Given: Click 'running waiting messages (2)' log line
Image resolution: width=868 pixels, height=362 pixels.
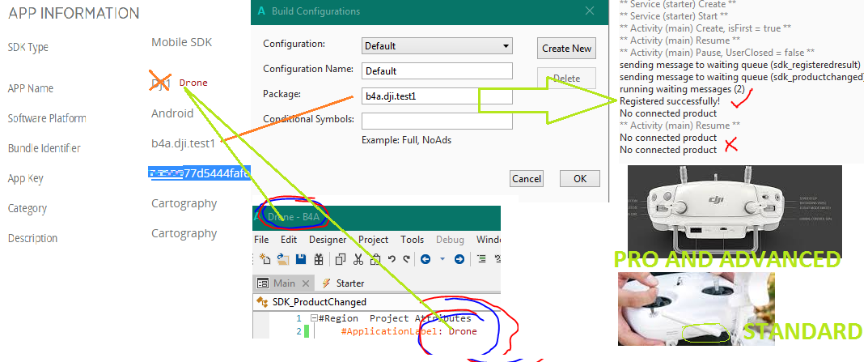Looking at the screenshot, I should pyautogui.click(x=682, y=89).
